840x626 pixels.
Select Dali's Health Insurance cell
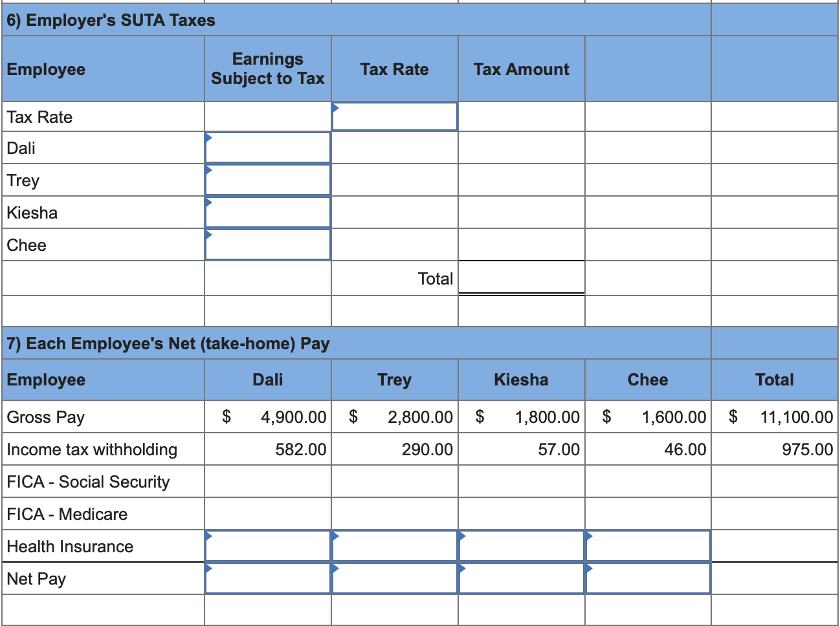(268, 546)
